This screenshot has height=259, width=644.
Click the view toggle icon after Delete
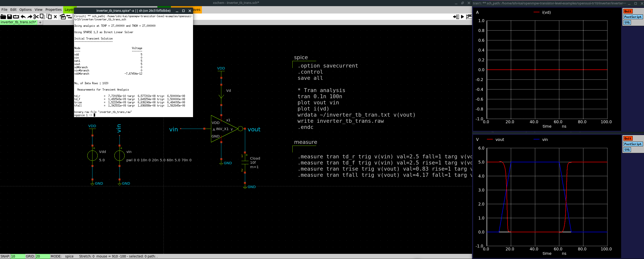63,17
